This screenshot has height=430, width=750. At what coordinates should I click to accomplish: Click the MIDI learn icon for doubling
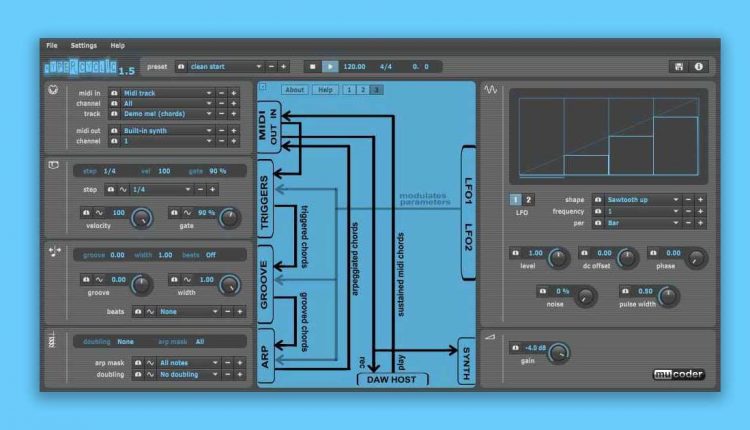138,374
